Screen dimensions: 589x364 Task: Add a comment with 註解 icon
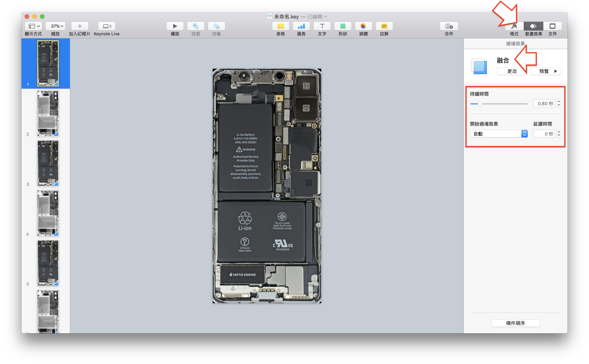pos(384,26)
